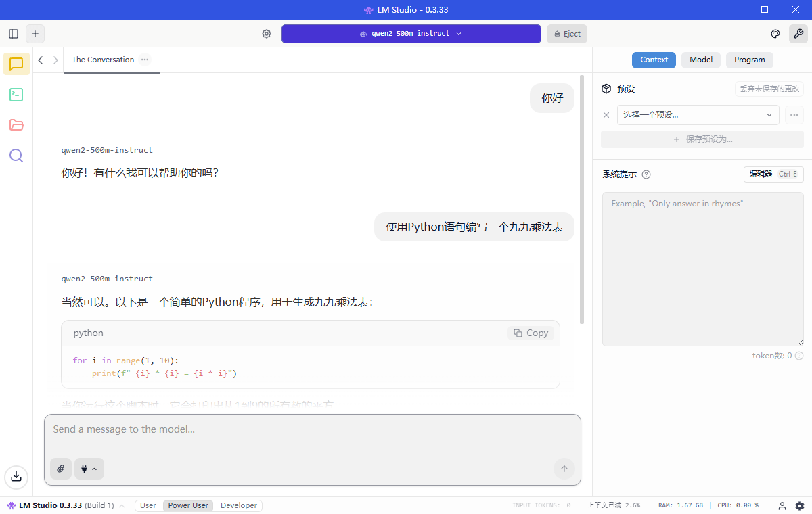Open the My Models folder view

click(16, 125)
